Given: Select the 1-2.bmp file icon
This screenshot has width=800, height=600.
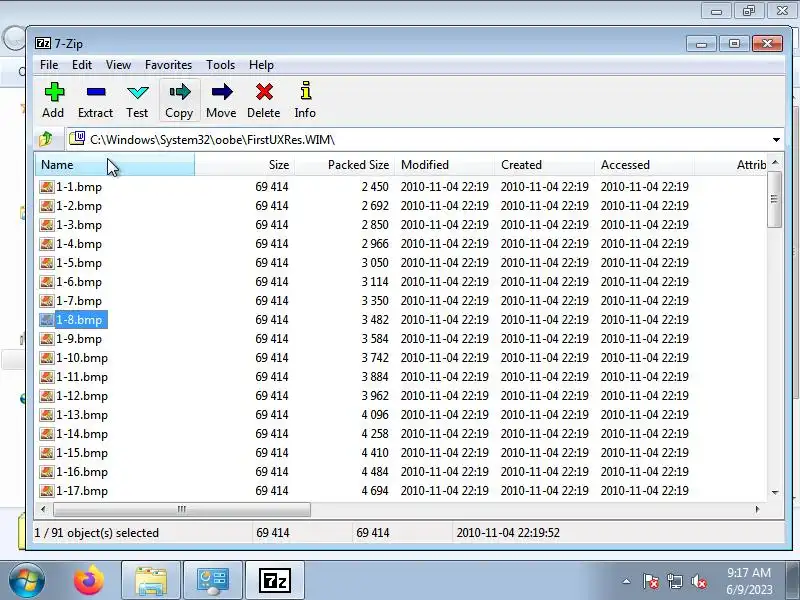Looking at the screenshot, I should pos(46,206).
